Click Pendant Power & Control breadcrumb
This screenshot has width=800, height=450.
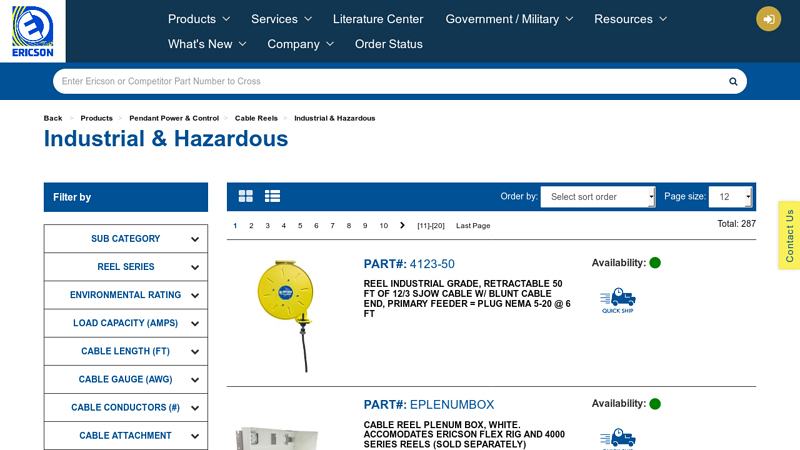tap(174, 118)
